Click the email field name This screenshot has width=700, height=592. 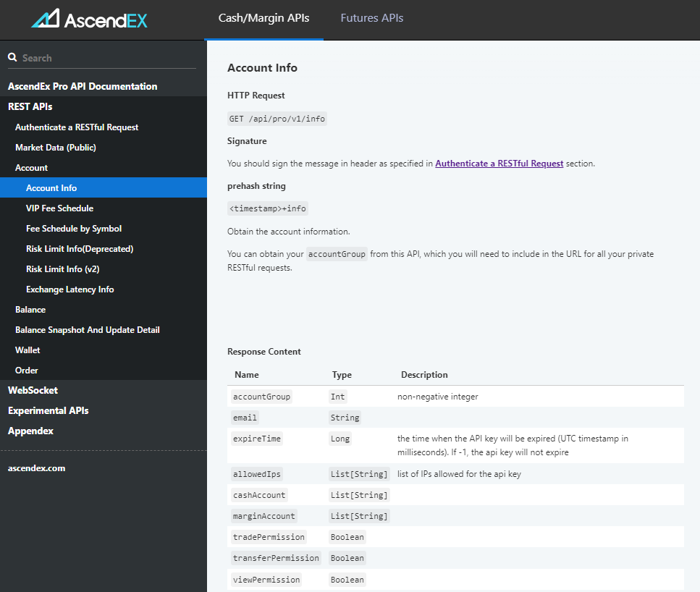coord(245,418)
